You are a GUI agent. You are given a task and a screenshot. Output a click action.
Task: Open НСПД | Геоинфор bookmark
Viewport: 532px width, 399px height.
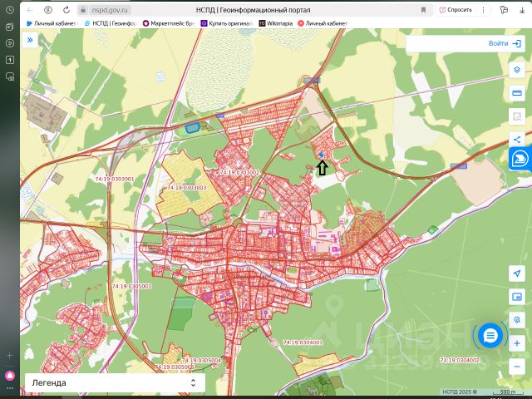click(x=111, y=23)
